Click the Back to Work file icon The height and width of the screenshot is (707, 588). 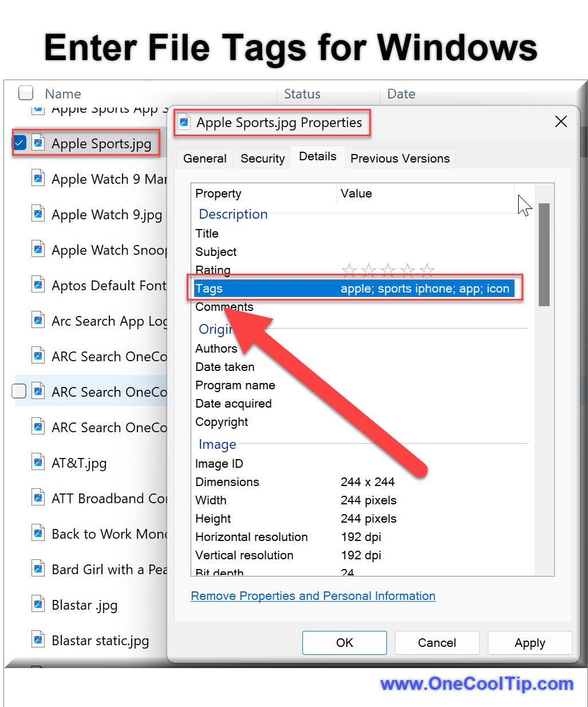tap(38, 533)
